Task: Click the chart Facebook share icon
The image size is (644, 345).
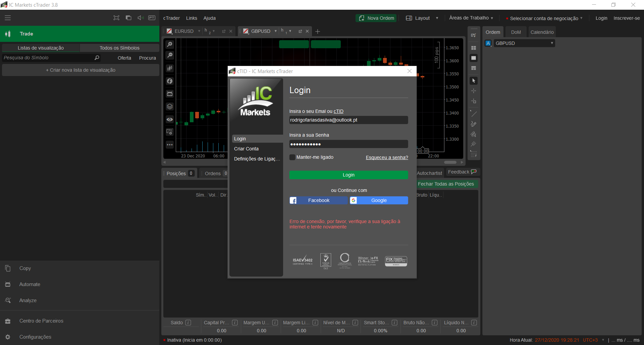Action: (170, 81)
